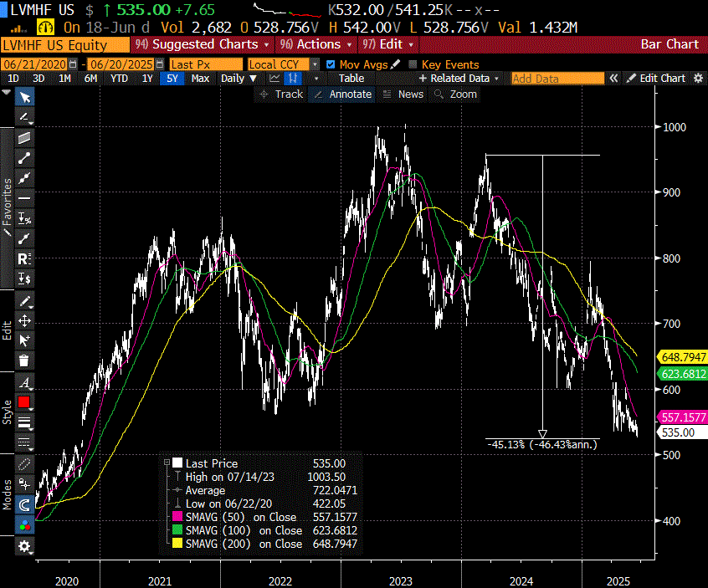The image size is (708, 588).
Task: Open the line thickness style tool
Action: click(24, 422)
